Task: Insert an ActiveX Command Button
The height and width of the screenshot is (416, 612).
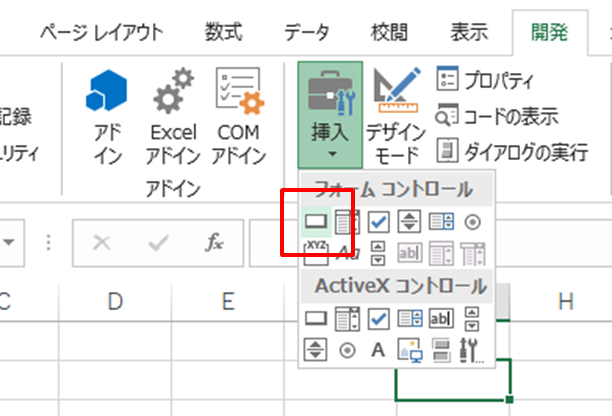Action: coord(316,318)
